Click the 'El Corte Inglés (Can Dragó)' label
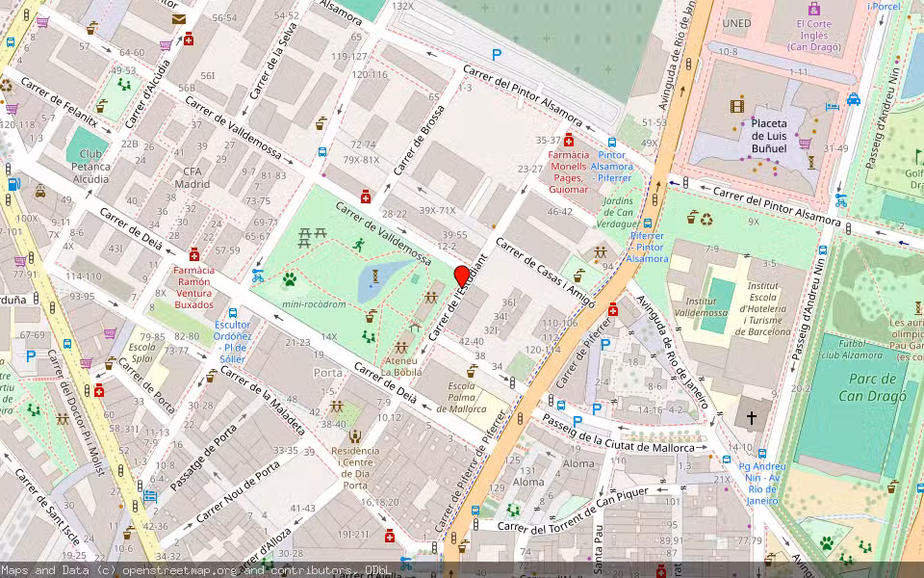Viewport: 924px width, 578px height. tap(814, 36)
